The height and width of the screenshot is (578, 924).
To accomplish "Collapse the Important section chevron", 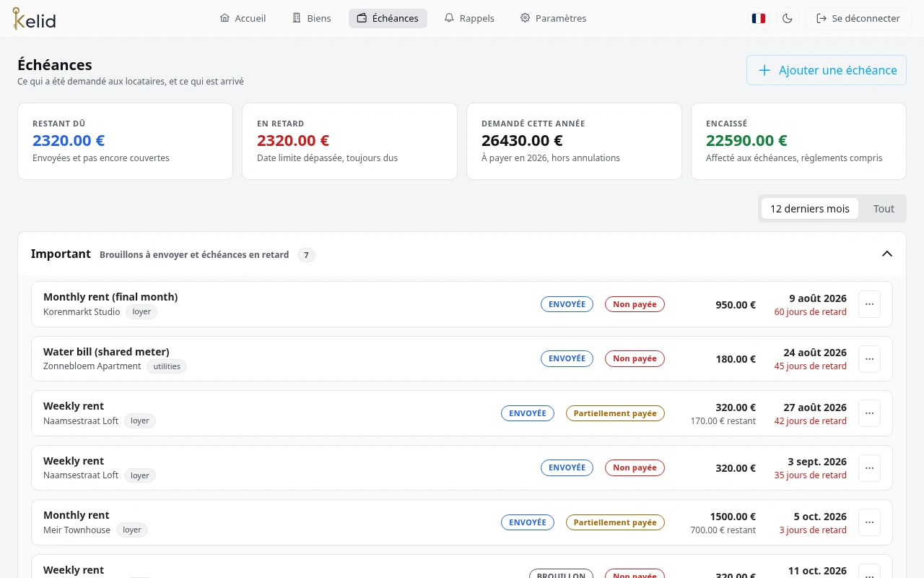I will 887,254.
